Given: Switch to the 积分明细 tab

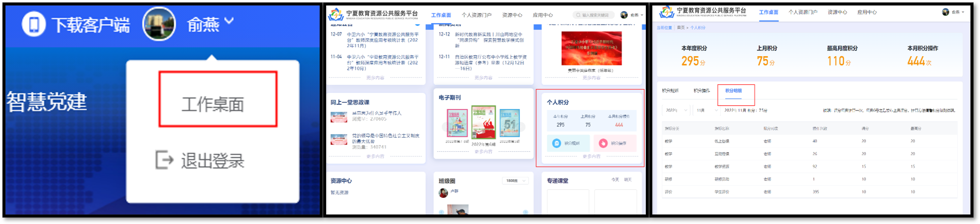Looking at the screenshot, I should point(733,91).
